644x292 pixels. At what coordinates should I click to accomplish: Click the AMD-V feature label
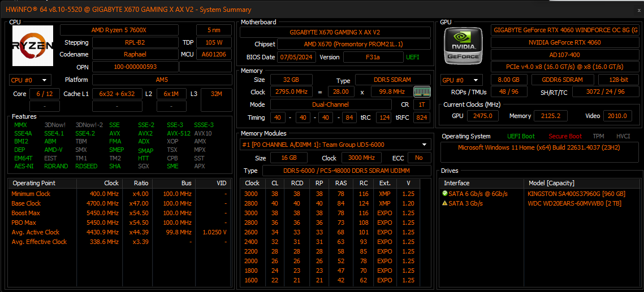pos(53,150)
